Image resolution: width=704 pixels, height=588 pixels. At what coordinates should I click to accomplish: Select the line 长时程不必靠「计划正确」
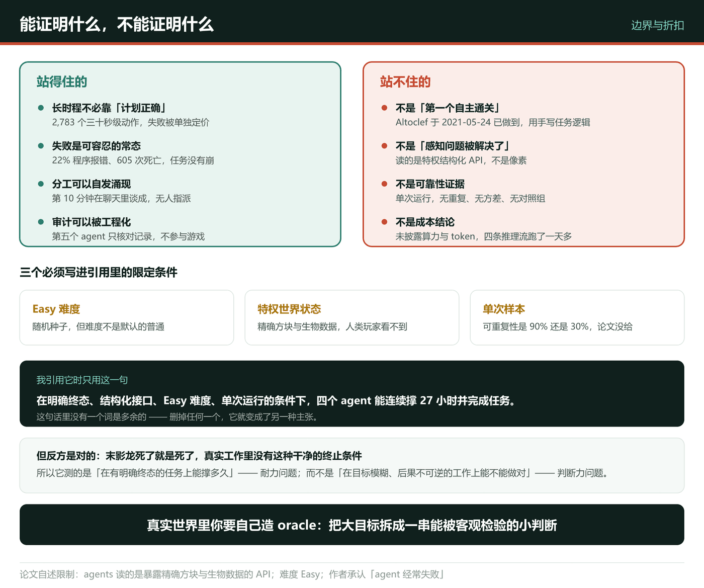pos(110,108)
